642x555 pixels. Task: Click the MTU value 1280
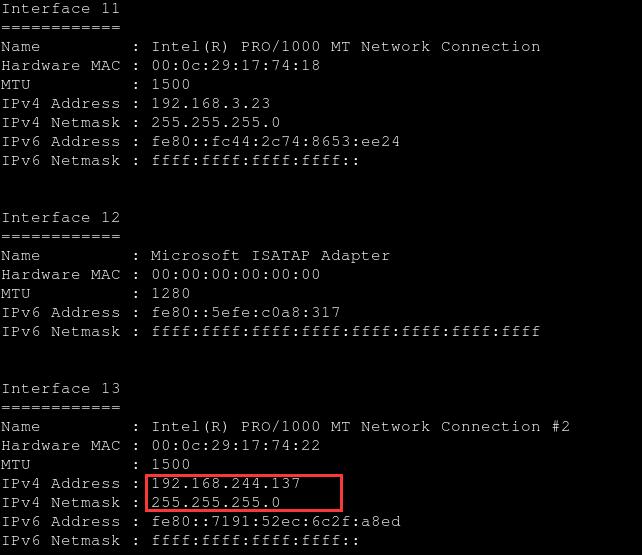tap(171, 293)
